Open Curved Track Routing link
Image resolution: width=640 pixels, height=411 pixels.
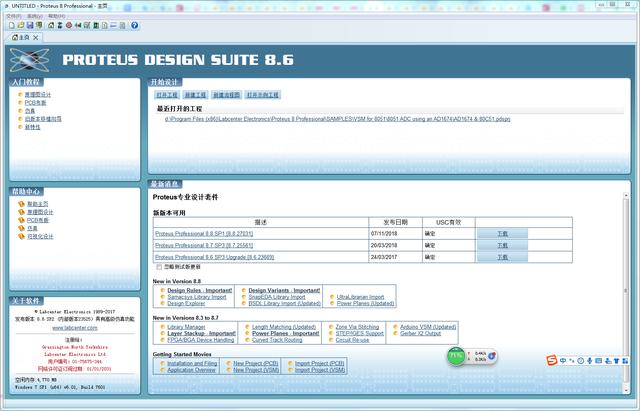tap(277, 340)
